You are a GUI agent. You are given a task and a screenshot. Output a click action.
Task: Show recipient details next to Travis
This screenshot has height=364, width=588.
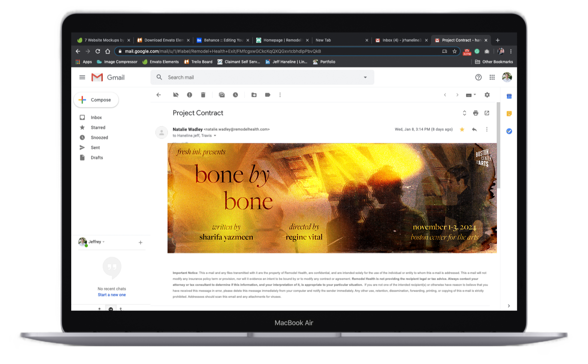pyautogui.click(x=215, y=136)
